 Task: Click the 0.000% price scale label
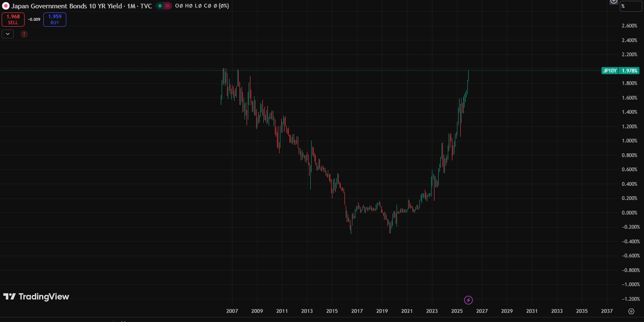point(629,213)
